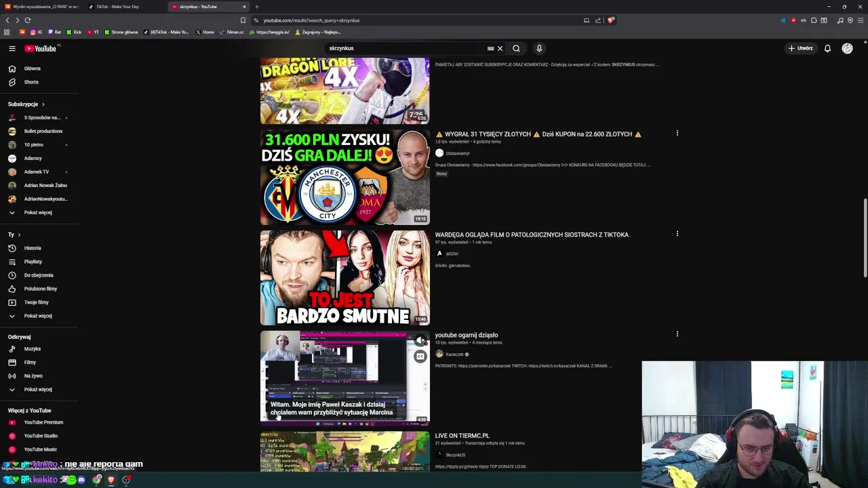
Task: Open the DRAGON LORE 4X video thumbnail
Action: [x=344, y=91]
